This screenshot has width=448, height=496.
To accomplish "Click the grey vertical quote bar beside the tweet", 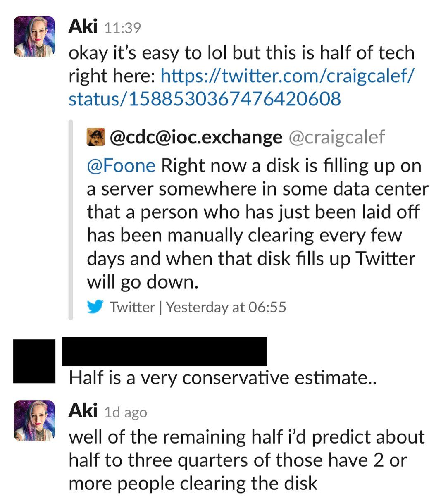I will coord(71,220).
